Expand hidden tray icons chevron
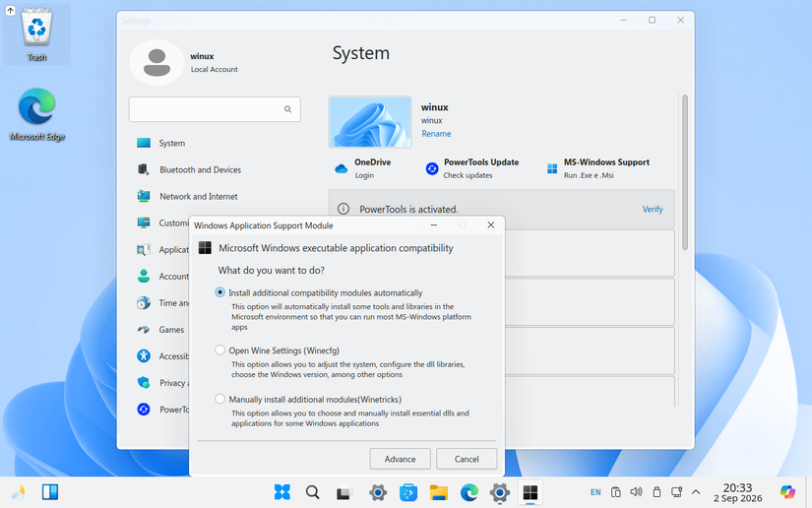 point(696,492)
